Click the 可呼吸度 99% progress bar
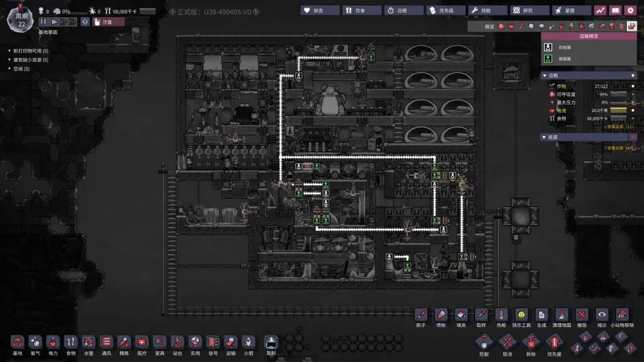Viewport: 644px width, 362px height. [618, 94]
